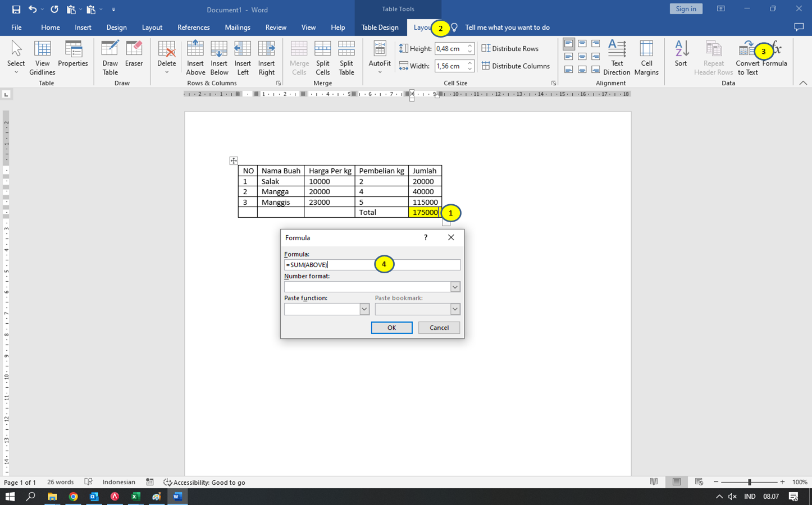Open the File menu
Screen dimensions: 812x505
pyautogui.click(x=16, y=27)
